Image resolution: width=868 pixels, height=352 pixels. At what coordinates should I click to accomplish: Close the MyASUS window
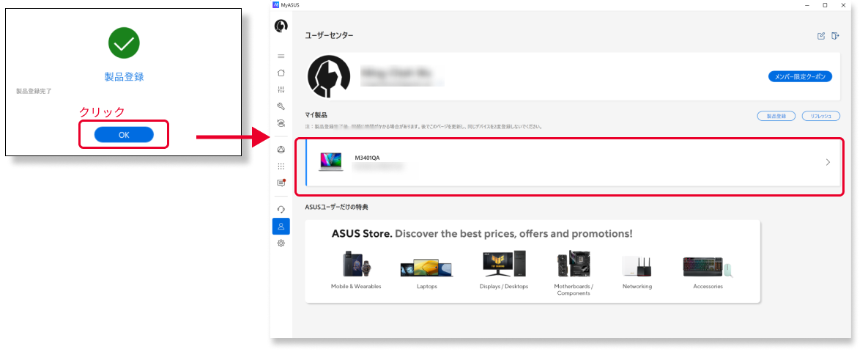pyautogui.click(x=842, y=5)
